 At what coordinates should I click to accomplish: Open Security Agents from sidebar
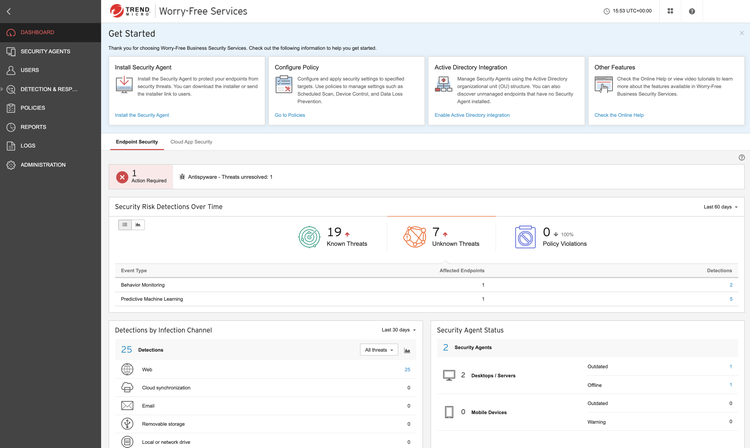pos(45,51)
